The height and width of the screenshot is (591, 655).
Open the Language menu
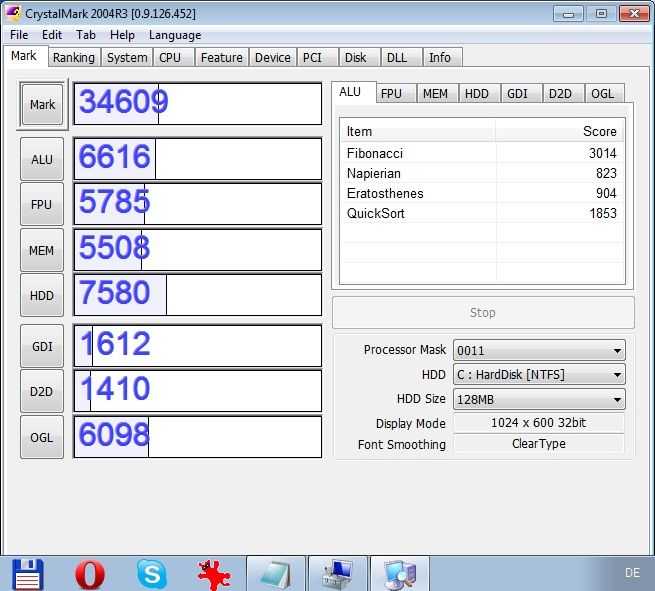click(175, 35)
